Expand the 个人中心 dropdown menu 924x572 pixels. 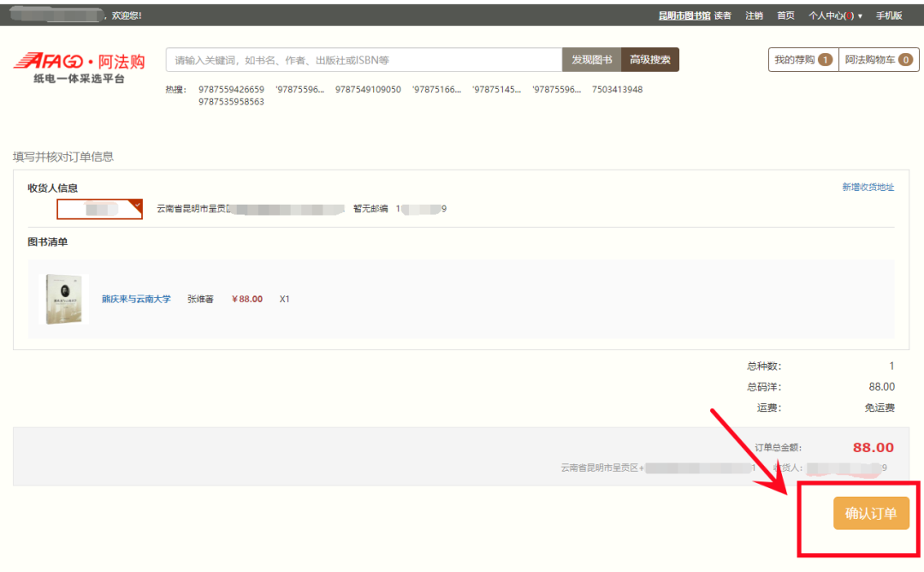tap(835, 15)
